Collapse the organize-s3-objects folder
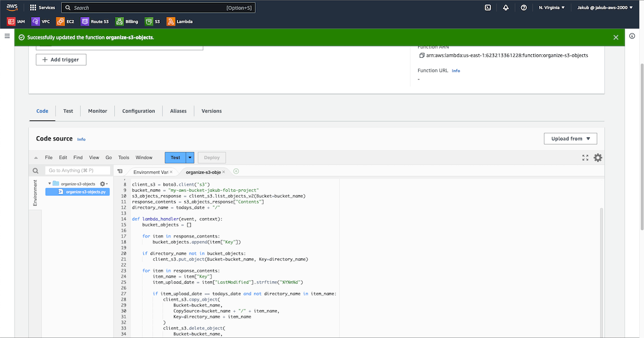Viewport: 644px width, 338px height. coord(50,184)
